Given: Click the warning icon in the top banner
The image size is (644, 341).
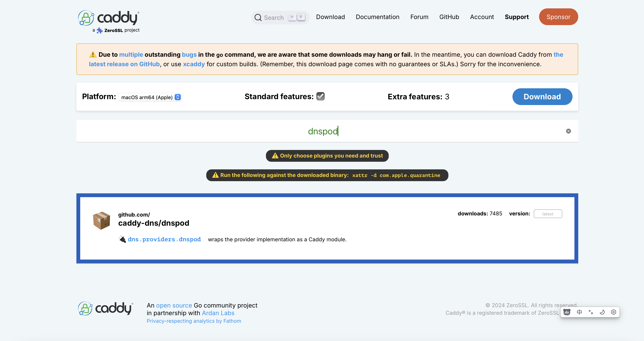Looking at the screenshot, I should click(x=93, y=54).
